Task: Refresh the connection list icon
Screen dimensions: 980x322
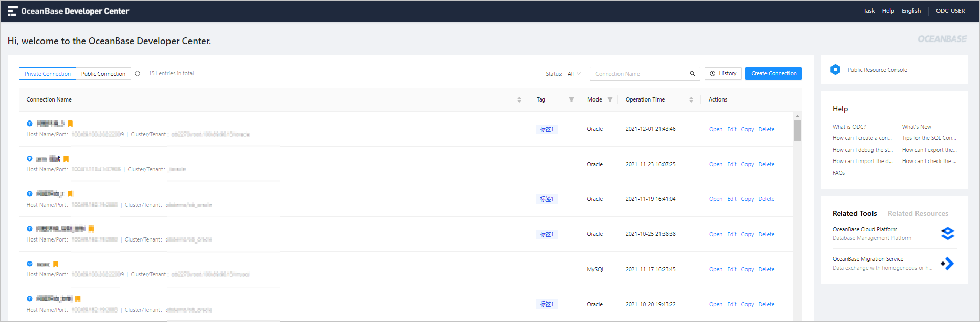Action: click(x=138, y=74)
